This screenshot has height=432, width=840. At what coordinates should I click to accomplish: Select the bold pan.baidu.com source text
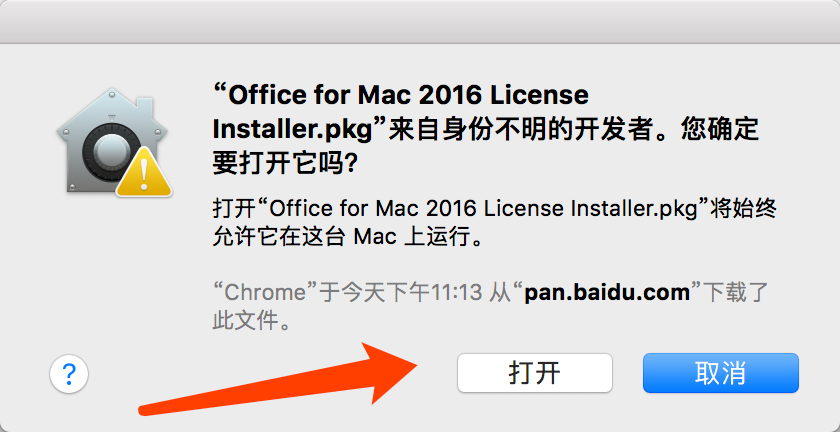click(x=607, y=293)
